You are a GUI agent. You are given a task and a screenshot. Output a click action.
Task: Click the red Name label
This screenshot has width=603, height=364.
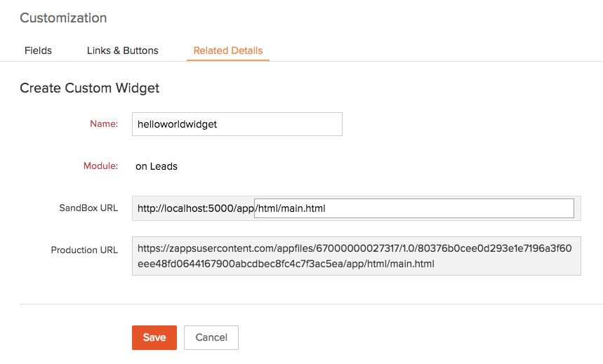tap(104, 124)
